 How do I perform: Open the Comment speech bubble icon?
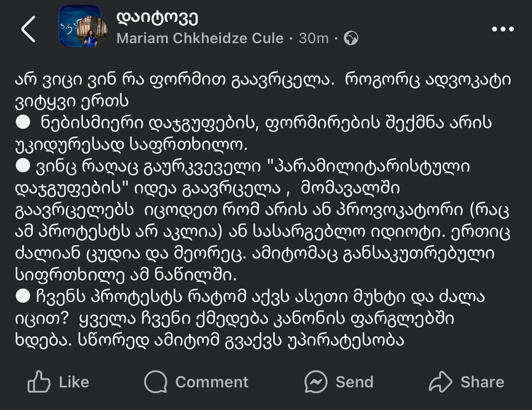(155, 382)
